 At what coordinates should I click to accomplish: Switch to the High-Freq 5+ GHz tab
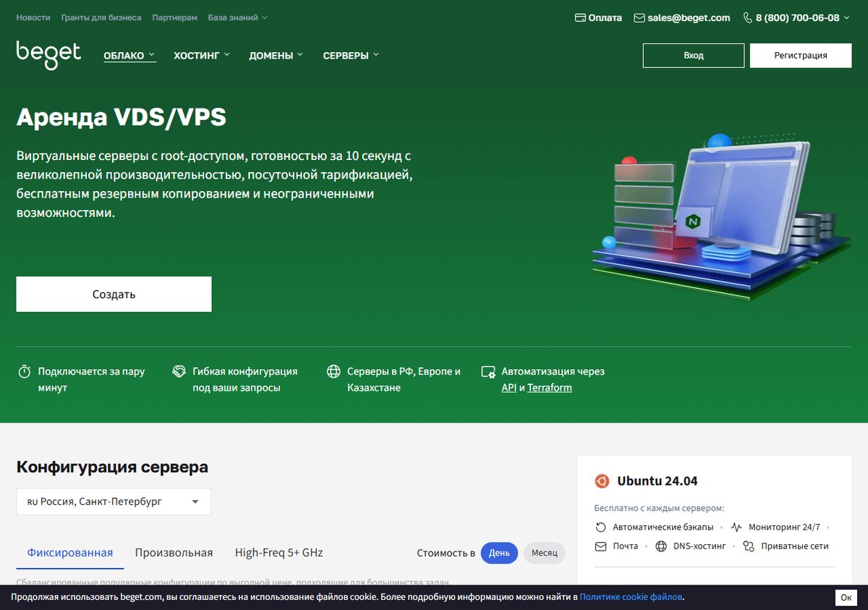point(278,553)
